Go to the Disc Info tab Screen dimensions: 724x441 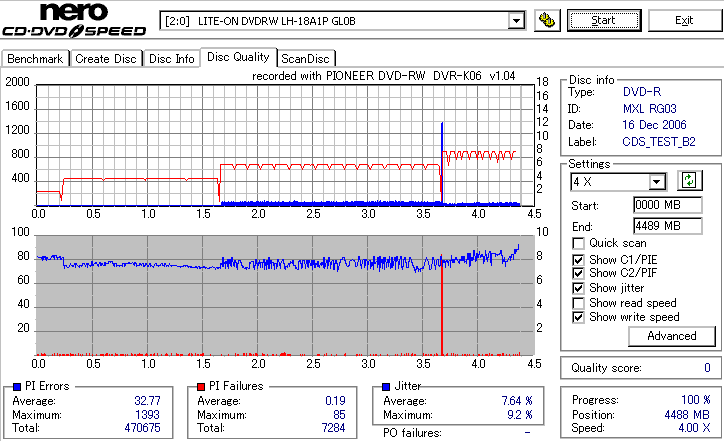pyautogui.click(x=172, y=59)
